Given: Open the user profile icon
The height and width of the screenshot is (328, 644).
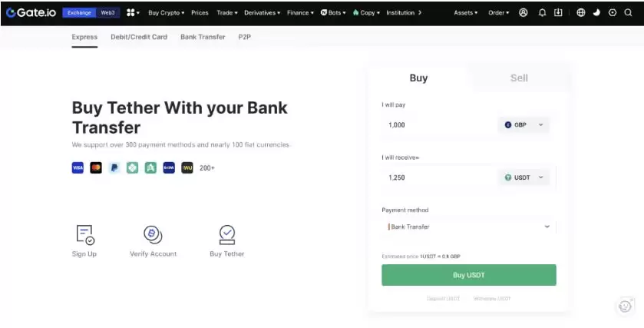Looking at the screenshot, I should pos(523,12).
